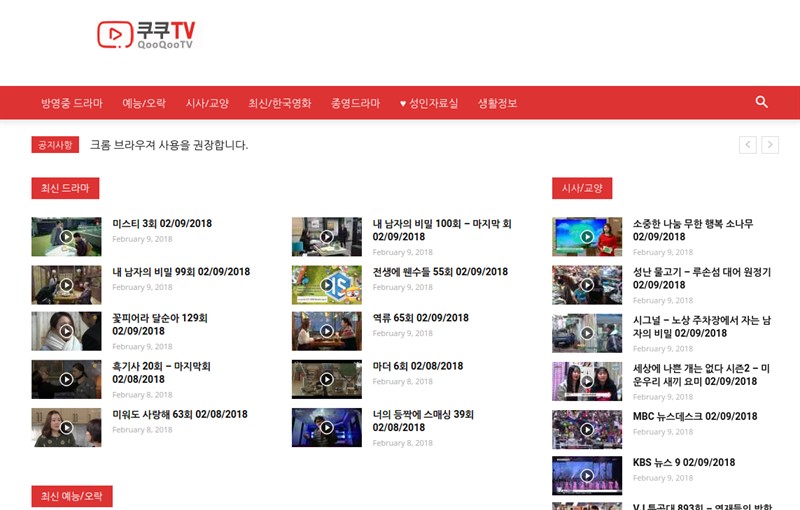Open link 시그널 – 노상 주차장에서 자는 남자의 비밀
The height and width of the screenshot is (510, 800).
pos(702,326)
